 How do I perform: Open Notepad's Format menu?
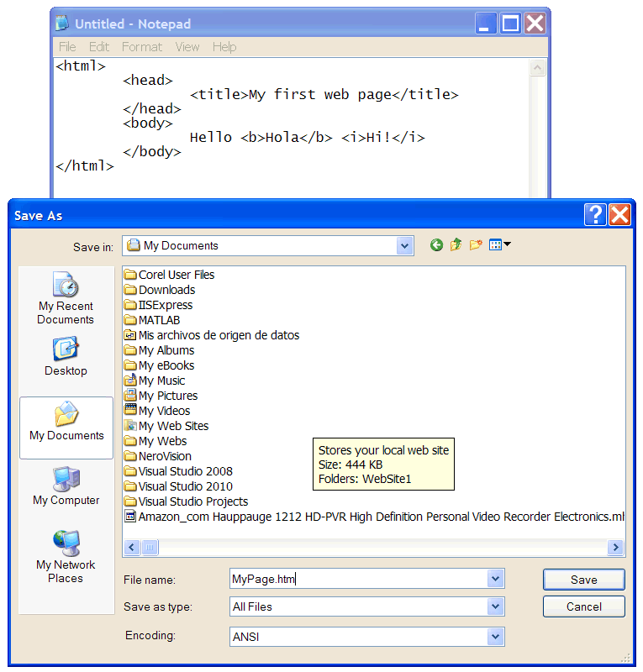pyautogui.click(x=142, y=47)
